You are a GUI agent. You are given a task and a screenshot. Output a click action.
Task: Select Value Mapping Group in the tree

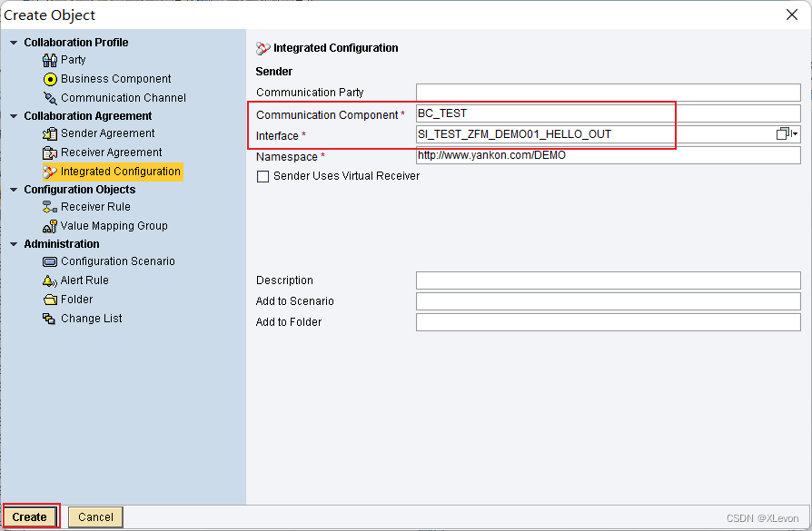[114, 226]
